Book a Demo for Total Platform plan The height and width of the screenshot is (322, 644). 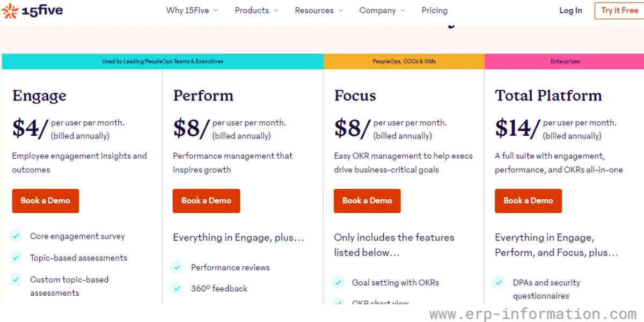(x=529, y=201)
